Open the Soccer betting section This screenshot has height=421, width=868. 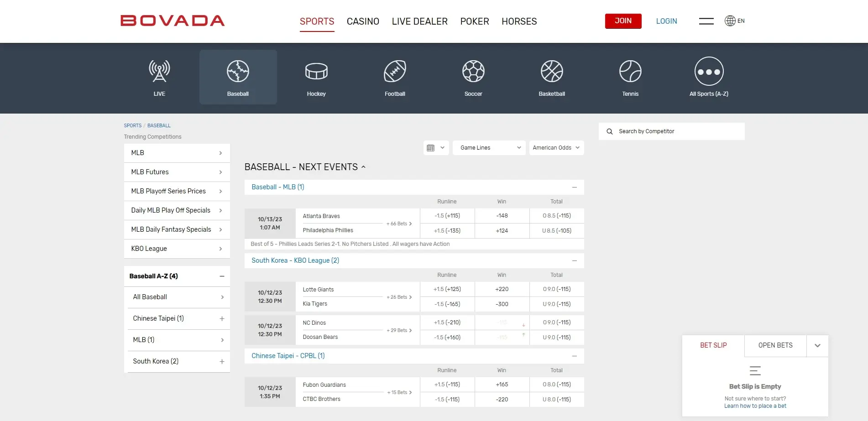pyautogui.click(x=473, y=77)
